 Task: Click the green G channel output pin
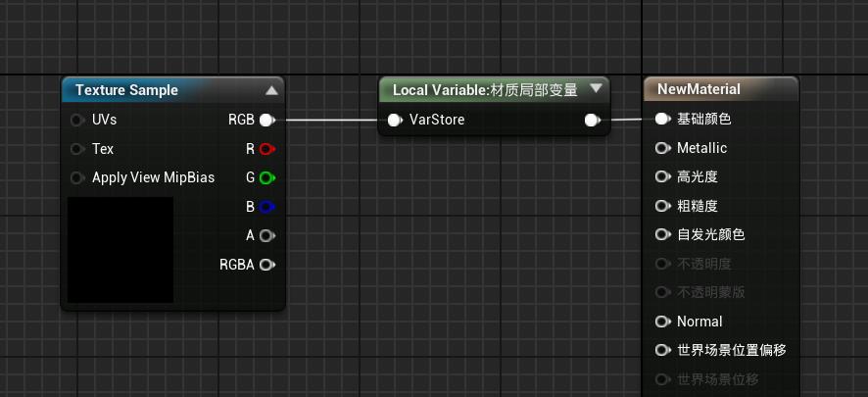pyautogui.click(x=267, y=177)
